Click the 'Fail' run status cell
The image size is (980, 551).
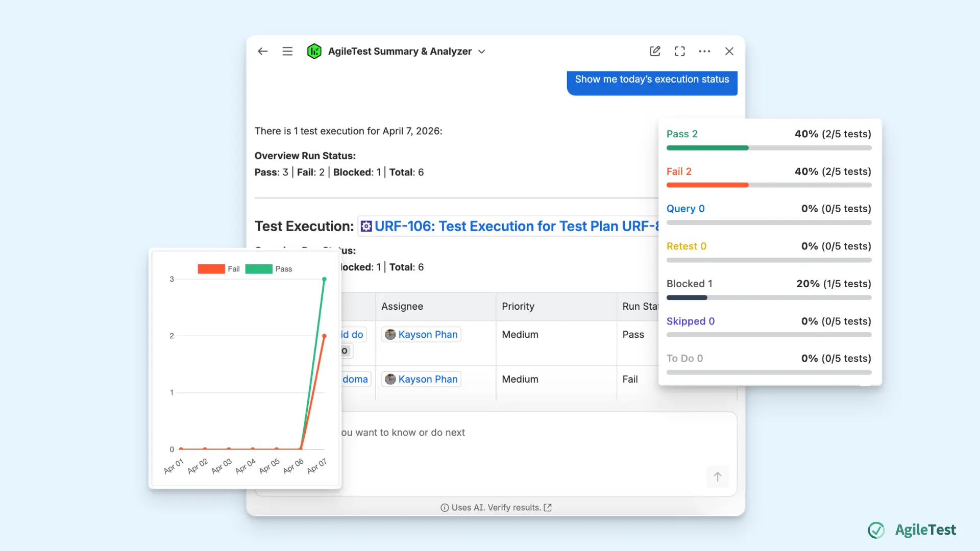click(630, 379)
